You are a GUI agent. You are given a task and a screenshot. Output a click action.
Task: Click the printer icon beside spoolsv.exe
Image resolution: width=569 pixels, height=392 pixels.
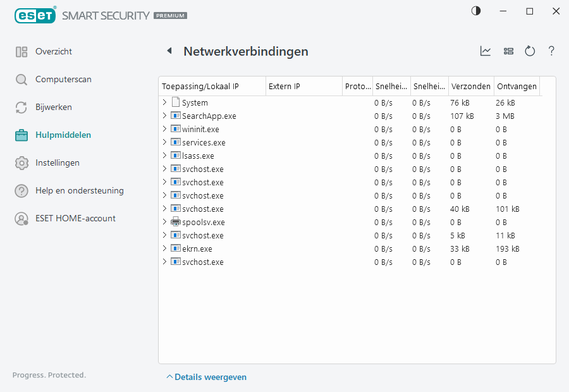click(x=175, y=222)
